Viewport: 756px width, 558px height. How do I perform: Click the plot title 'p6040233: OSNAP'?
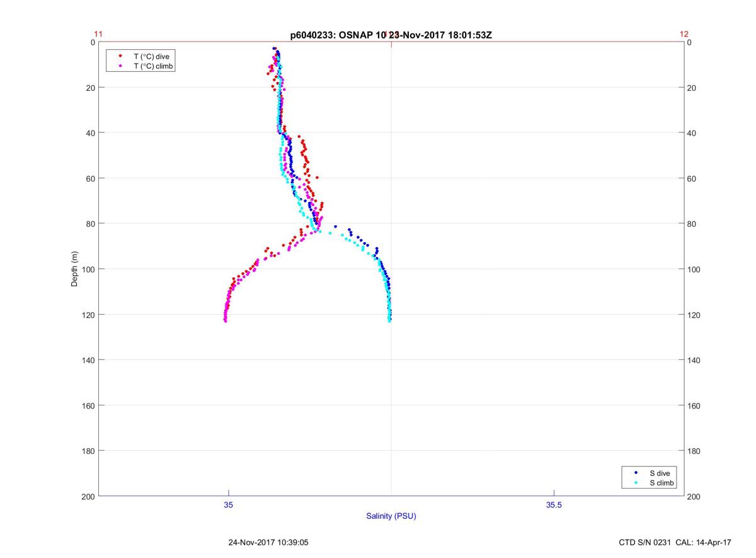[333, 35]
